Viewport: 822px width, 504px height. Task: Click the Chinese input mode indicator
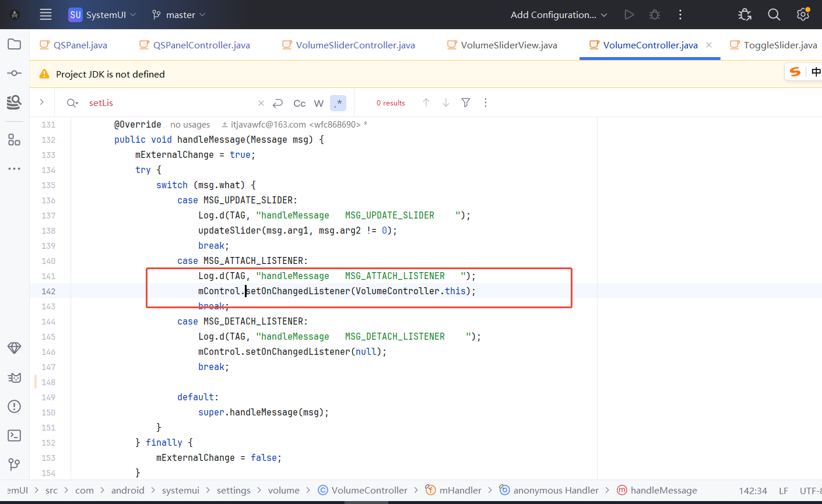tap(816, 72)
